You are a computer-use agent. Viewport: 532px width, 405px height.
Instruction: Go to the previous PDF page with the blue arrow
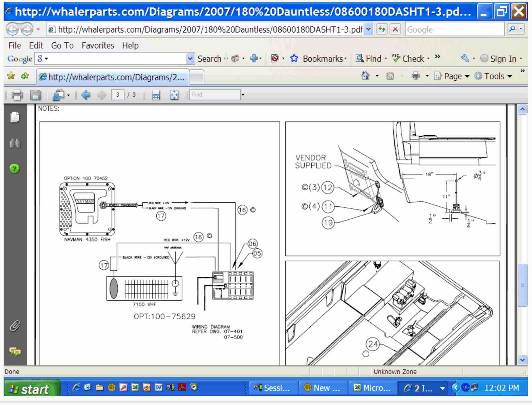[x=86, y=95]
